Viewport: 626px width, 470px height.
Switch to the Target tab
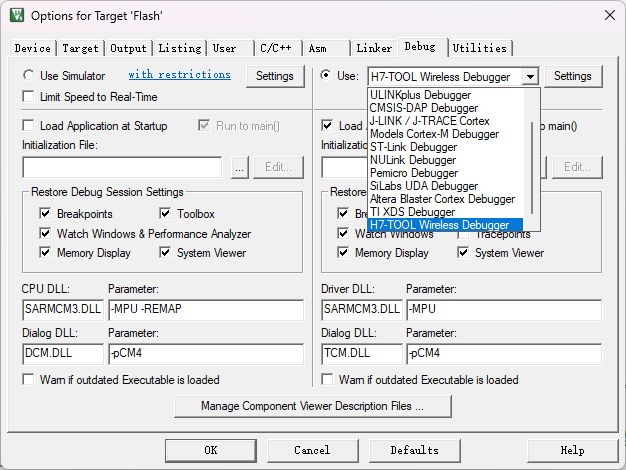[x=80, y=48]
